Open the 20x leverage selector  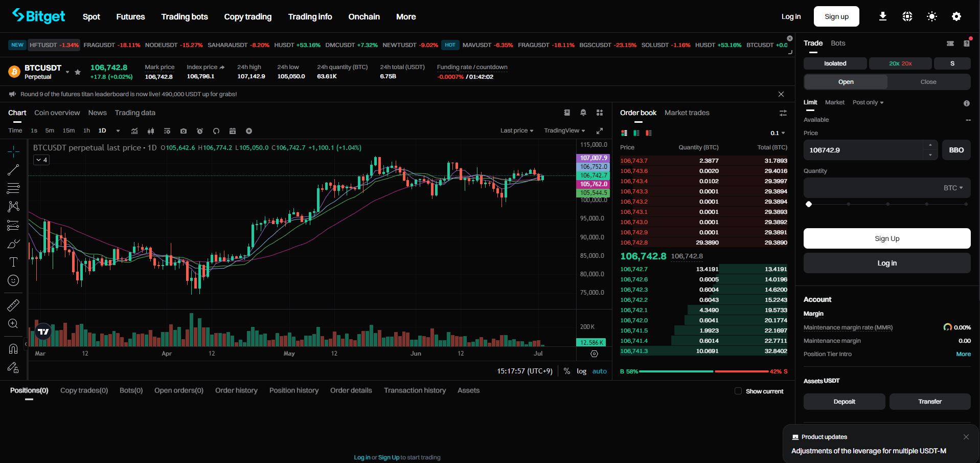pos(900,63)
